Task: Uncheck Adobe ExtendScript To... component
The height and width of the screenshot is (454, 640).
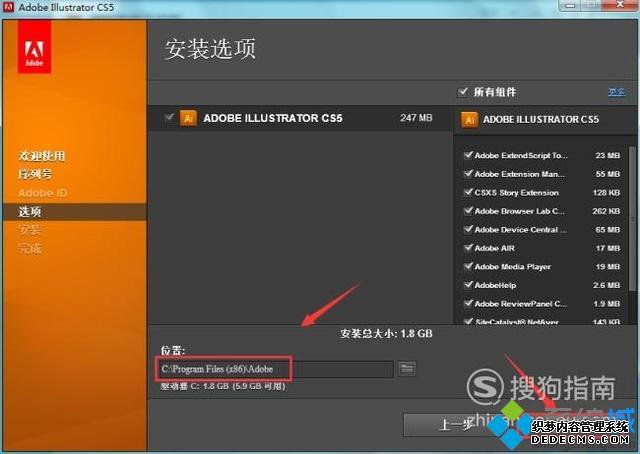Action: [468, 155]
